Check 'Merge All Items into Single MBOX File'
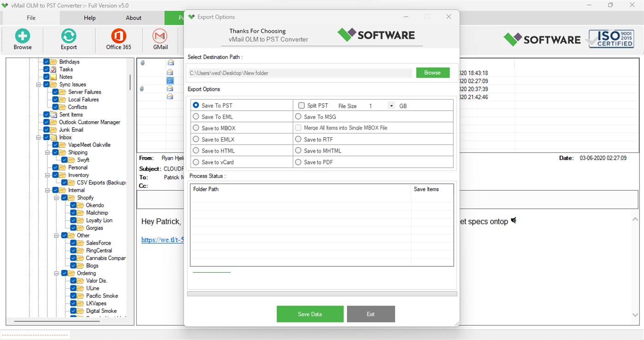Screen dimensions: 644x340 pos(298,128)
